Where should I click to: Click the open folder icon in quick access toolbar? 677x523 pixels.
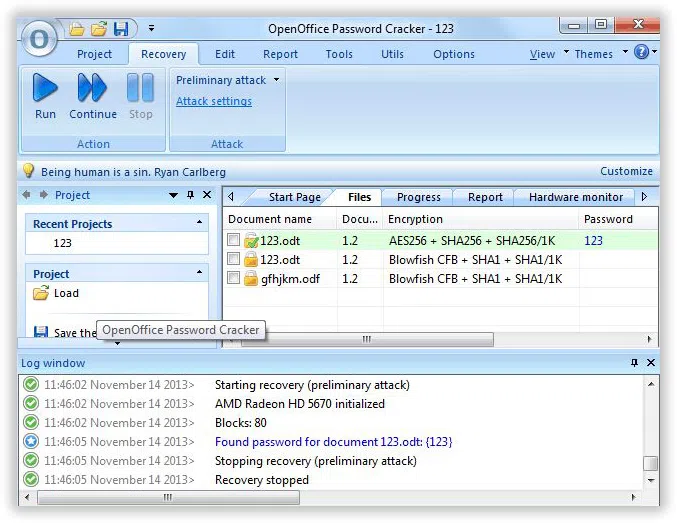(77, 29)
